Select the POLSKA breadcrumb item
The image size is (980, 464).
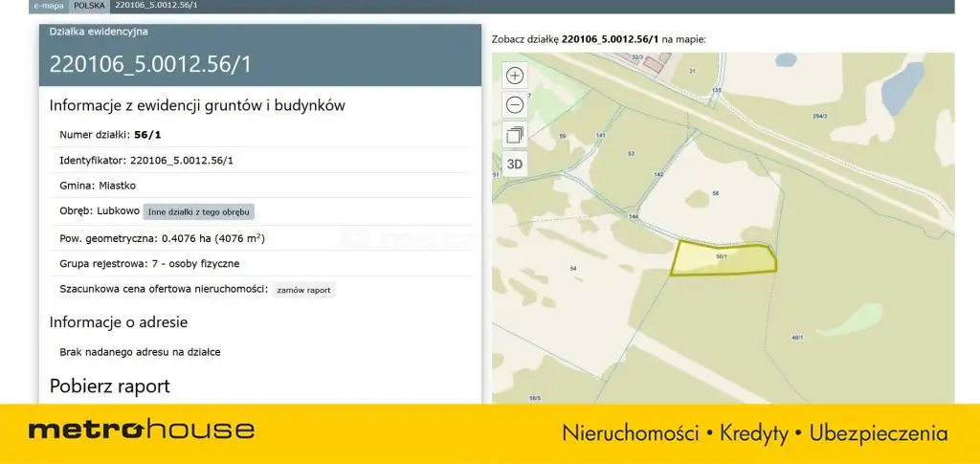coord(89,5)
